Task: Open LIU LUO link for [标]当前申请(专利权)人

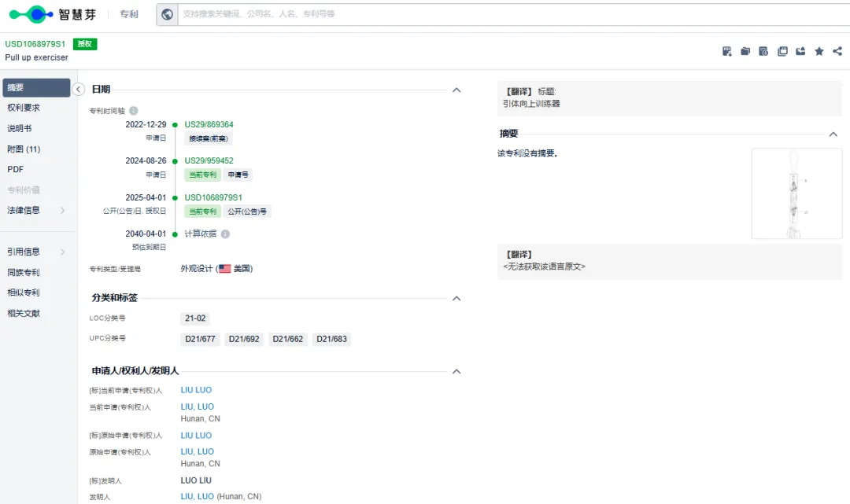Action: [x=196, y=390]
